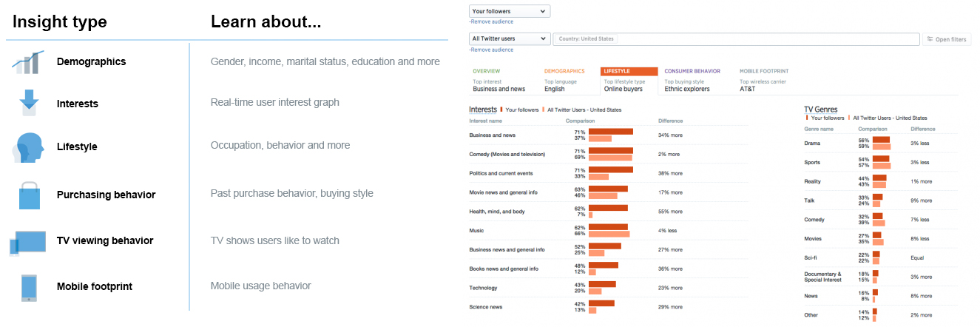The image size is (980, 327).
Task: Click the Your followers legend swatch in Interests
Action: pyautogui.click(x=501, y=109)
